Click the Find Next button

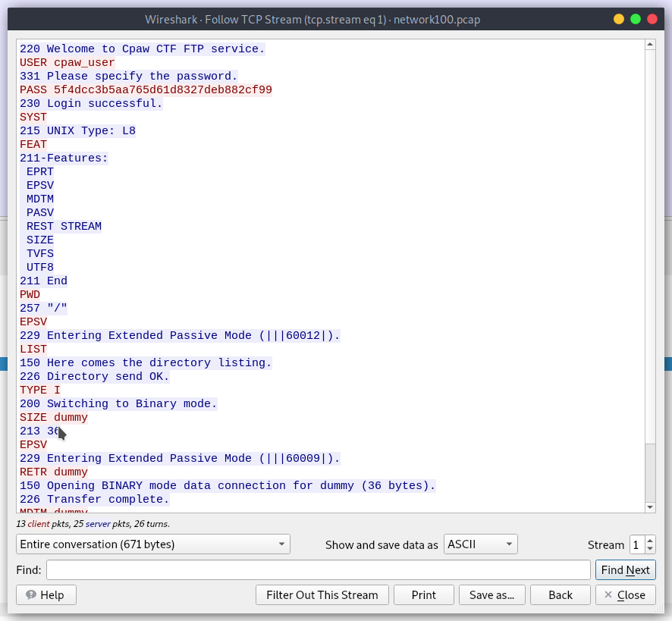(x=625, y=569)
